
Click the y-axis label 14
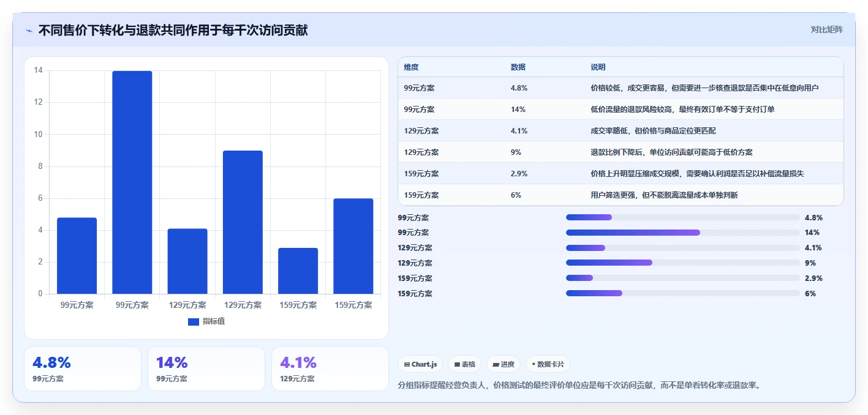coord(38,70)
